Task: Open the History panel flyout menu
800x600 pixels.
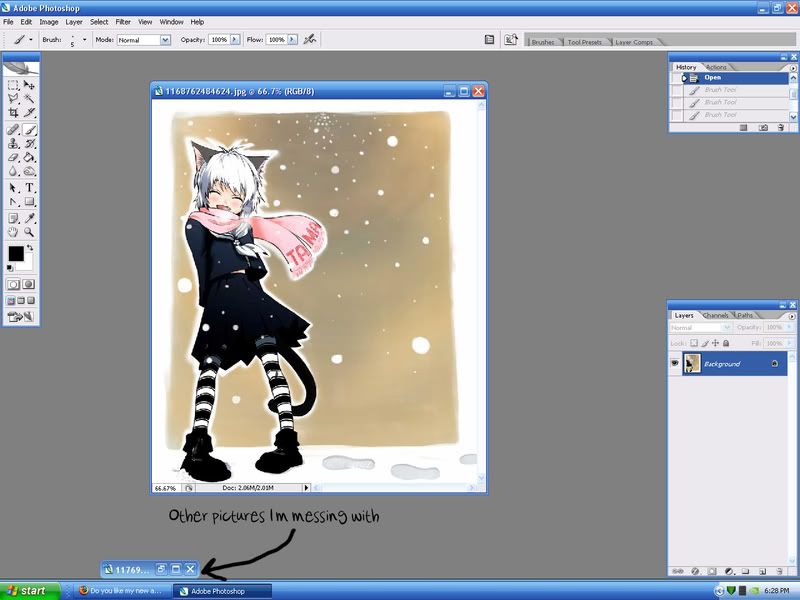Action: pos(793,68)
